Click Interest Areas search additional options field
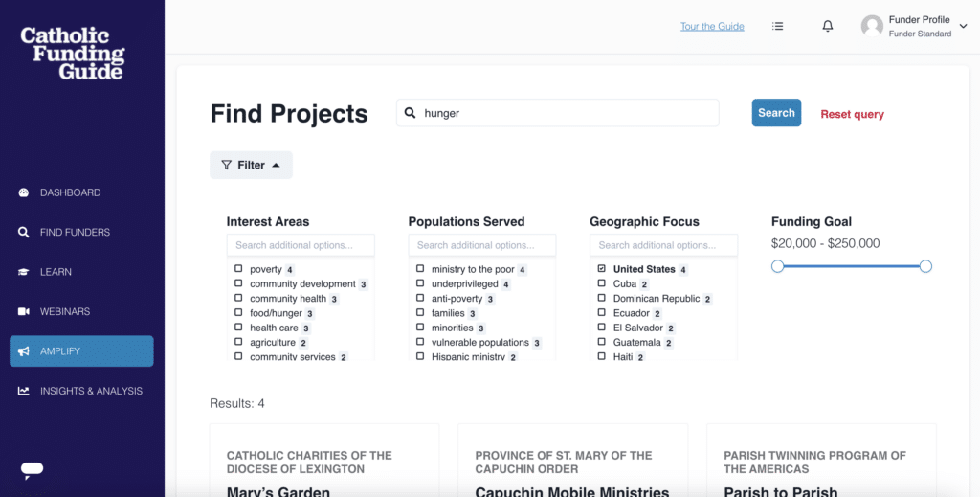 301,245
